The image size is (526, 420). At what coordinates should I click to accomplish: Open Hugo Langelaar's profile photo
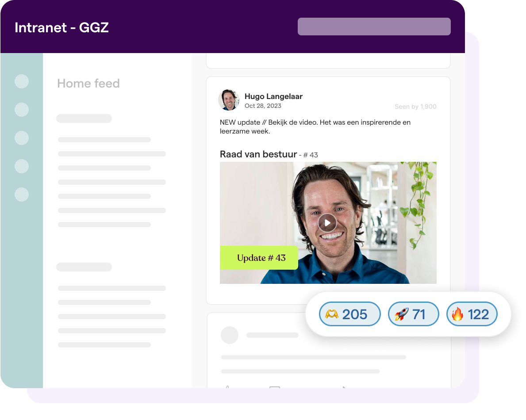pos(229,100)
